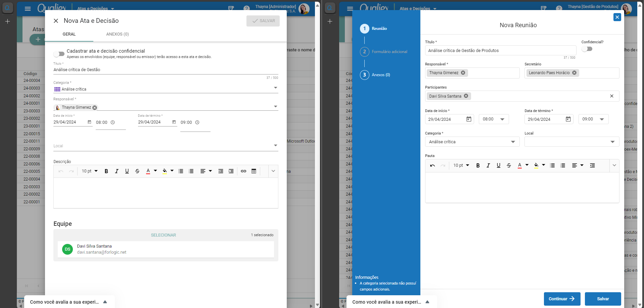644x308 pixels.
Task: Go to Reunião step 1
Action: tap(373, 29)
